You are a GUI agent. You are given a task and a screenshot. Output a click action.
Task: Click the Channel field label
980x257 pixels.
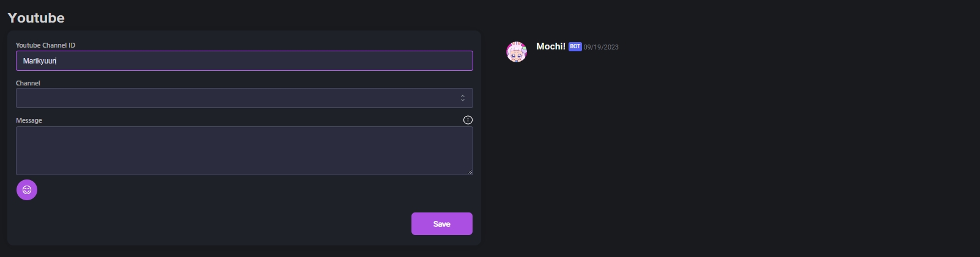(x=28, y=83)
